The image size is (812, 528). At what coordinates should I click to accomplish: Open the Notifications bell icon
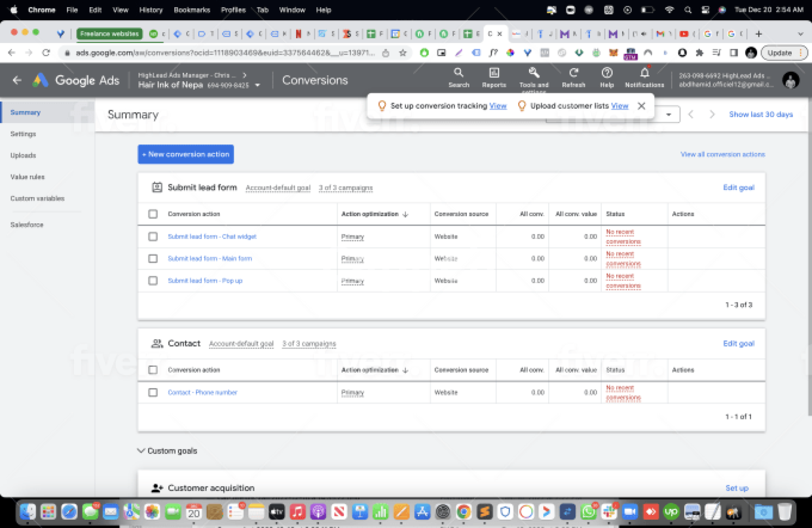pyautogui.click(x=644, y=73)
